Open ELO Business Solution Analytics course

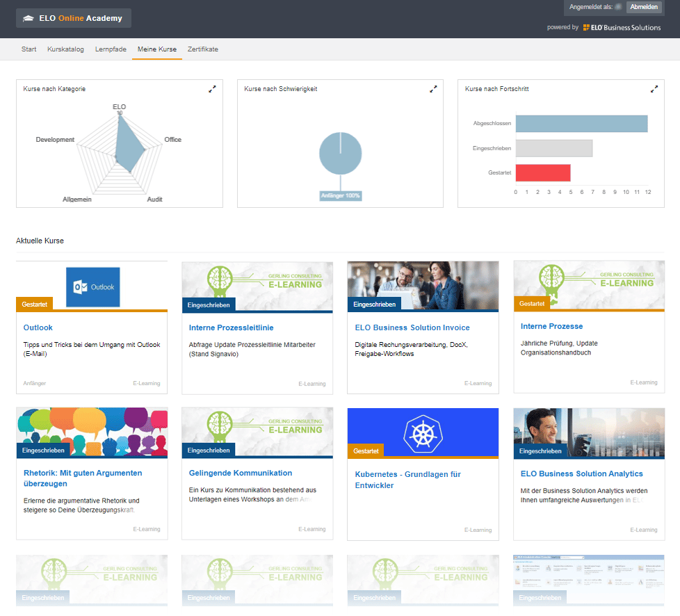tap(581, 473)
